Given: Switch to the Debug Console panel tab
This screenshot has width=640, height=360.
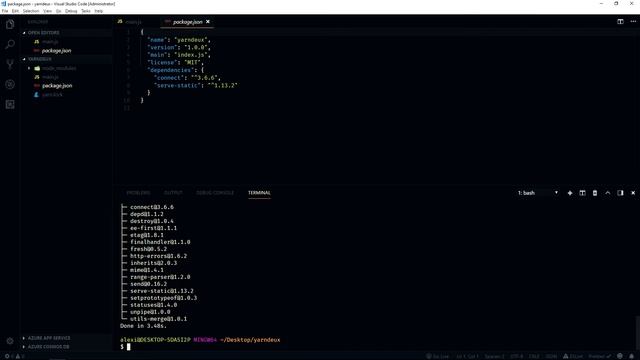Looking at the screenshot, I should click(215, 193).
